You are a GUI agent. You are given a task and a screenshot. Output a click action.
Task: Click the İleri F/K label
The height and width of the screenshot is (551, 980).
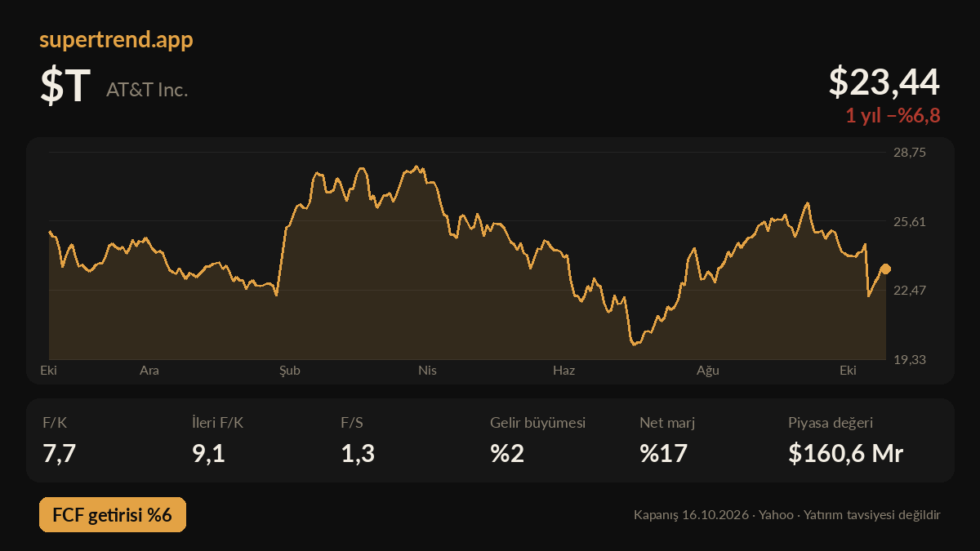pos(217,423)
